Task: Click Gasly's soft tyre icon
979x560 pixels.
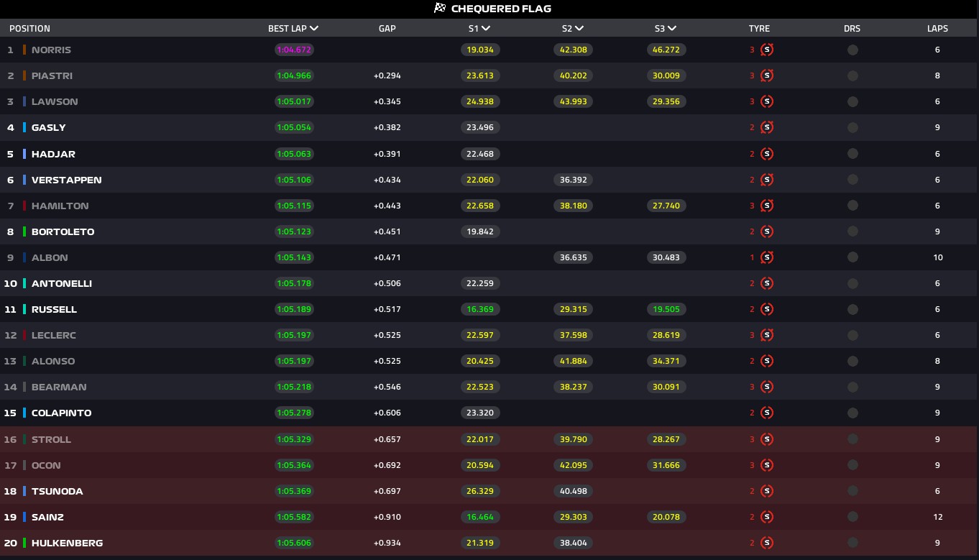Action: 767,128
